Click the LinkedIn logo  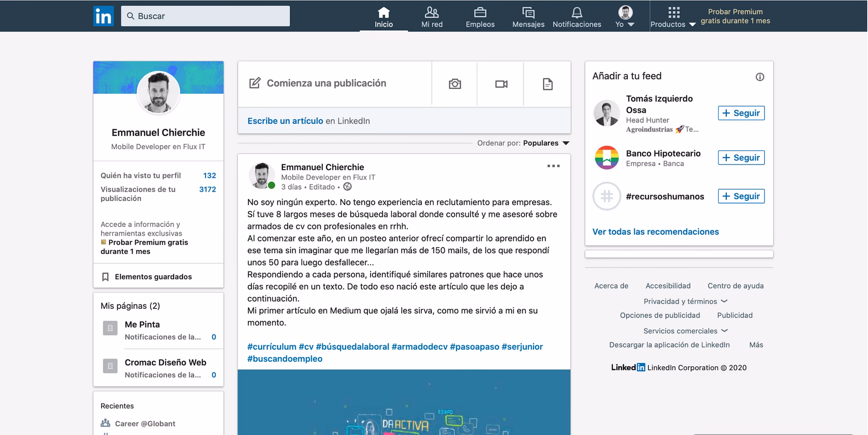click(104, 16)
